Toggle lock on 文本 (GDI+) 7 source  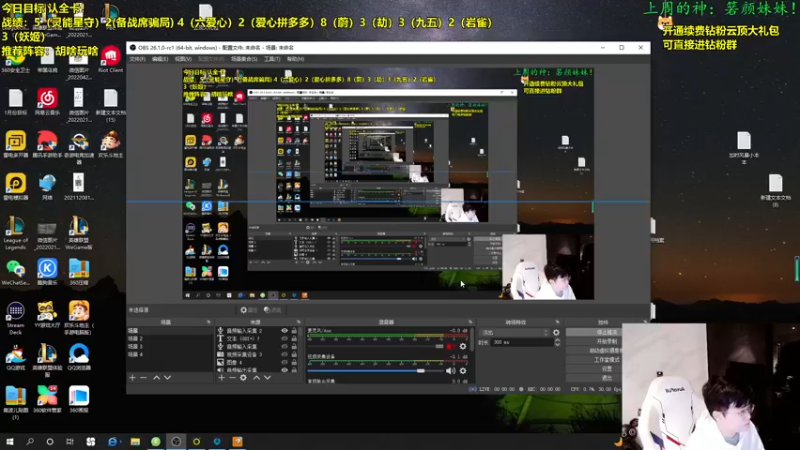[x=294, y=338]
